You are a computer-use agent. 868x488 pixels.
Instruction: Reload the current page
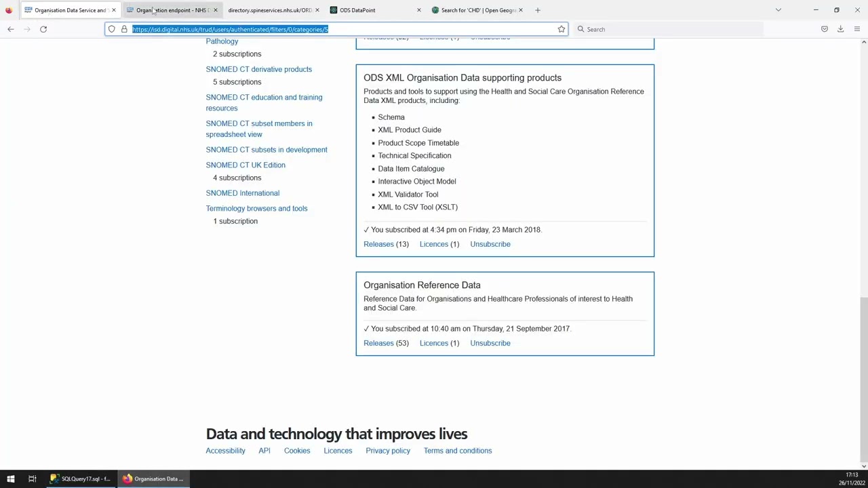click(43, 29)
